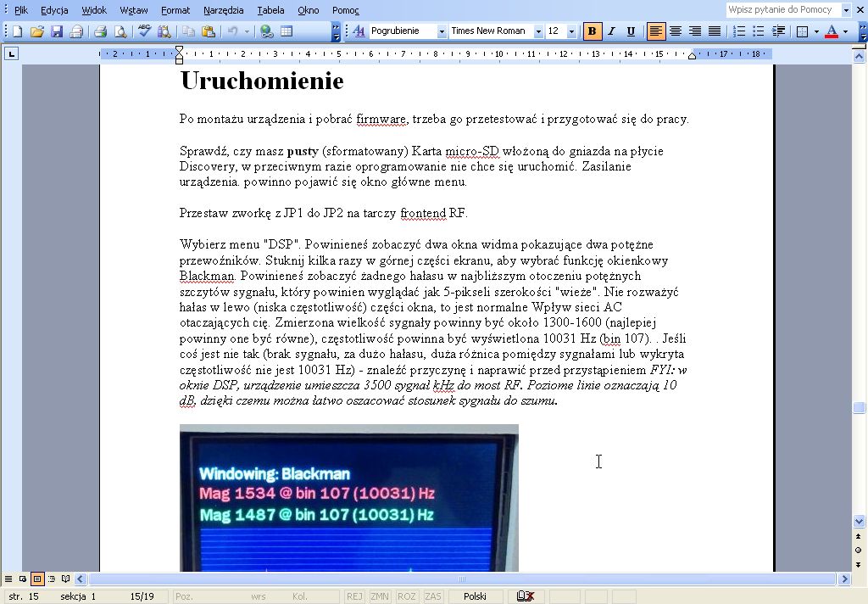Apply numbered list formatting

739,31
